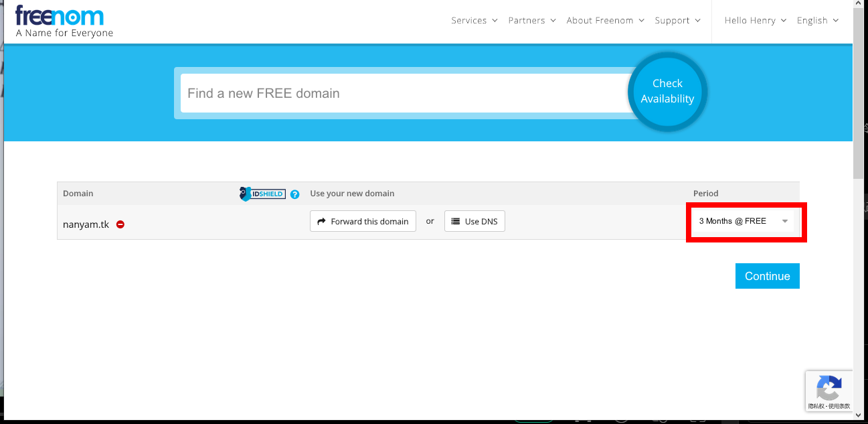The image size is (868, 424).
Task: Remove nanyam.tk with the red minus icon
Action: [x=120, y=224]
